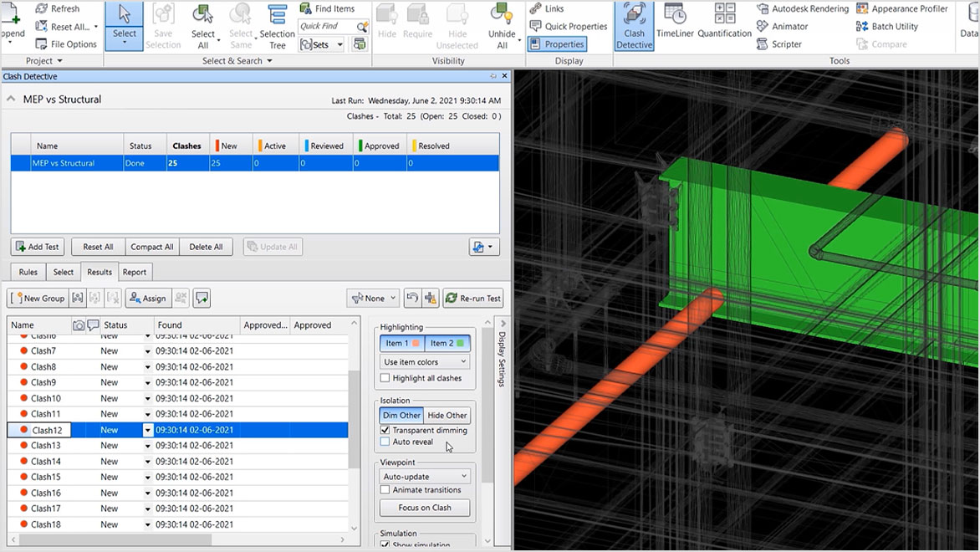Switch to the Report tab
Viewport: 980px width, 552px height.
coord(135,272)
